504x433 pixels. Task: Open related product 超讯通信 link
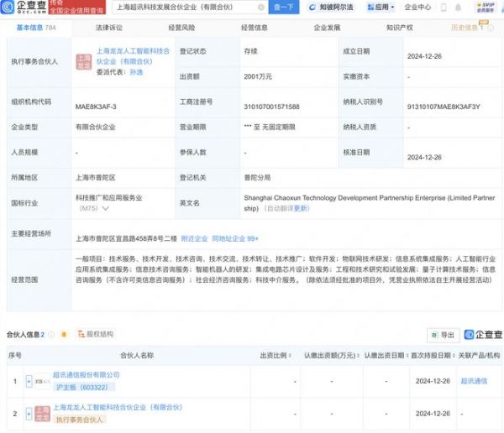click(474, 381)
